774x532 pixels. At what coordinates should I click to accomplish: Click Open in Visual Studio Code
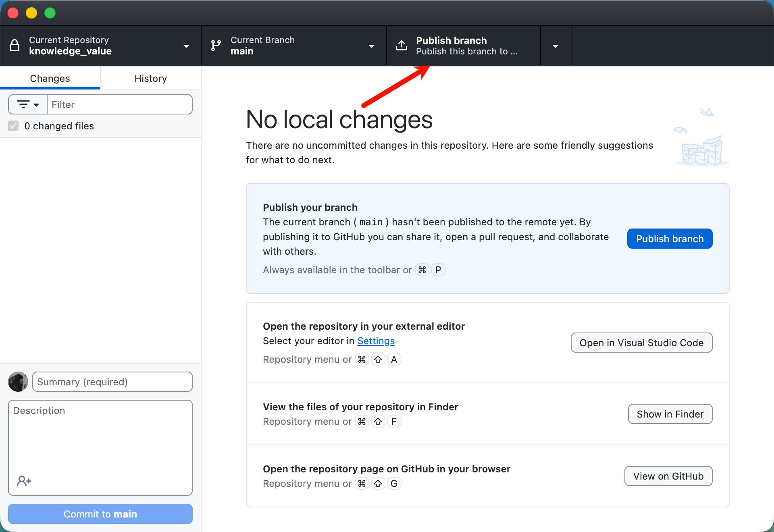[x=641, y=343]
